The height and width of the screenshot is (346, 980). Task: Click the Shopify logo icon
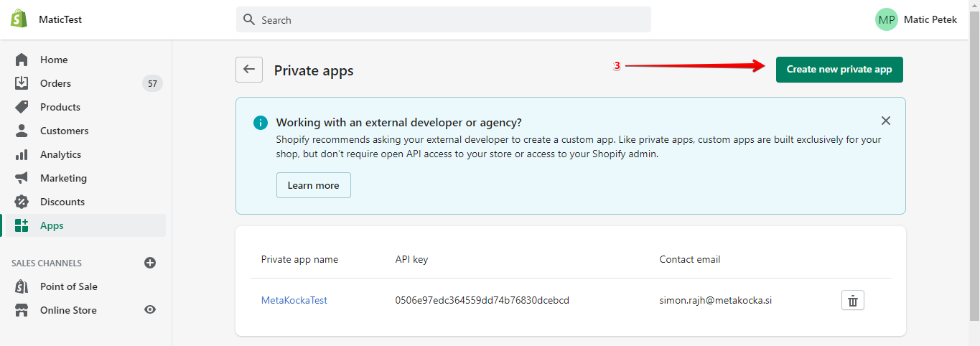(x=19, y=19)
